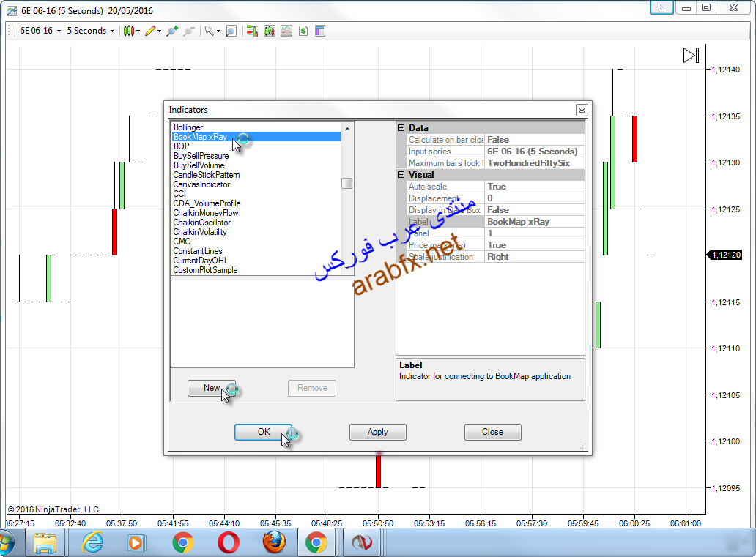Open the drawing tools pencil dropdown

153,31
